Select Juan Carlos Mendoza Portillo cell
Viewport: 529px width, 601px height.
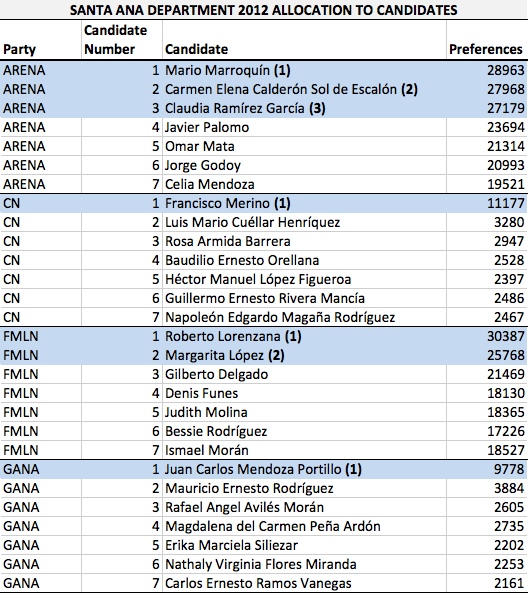coord(304,470)
